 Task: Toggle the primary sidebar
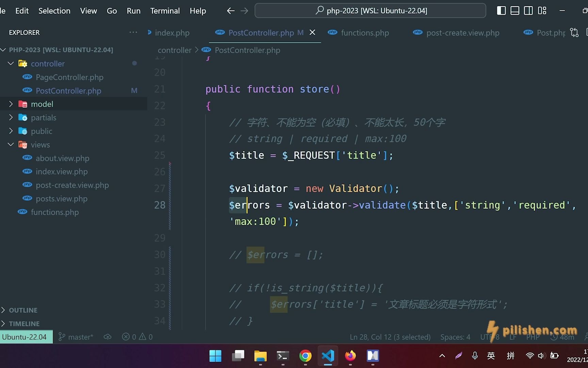(501, 11)
